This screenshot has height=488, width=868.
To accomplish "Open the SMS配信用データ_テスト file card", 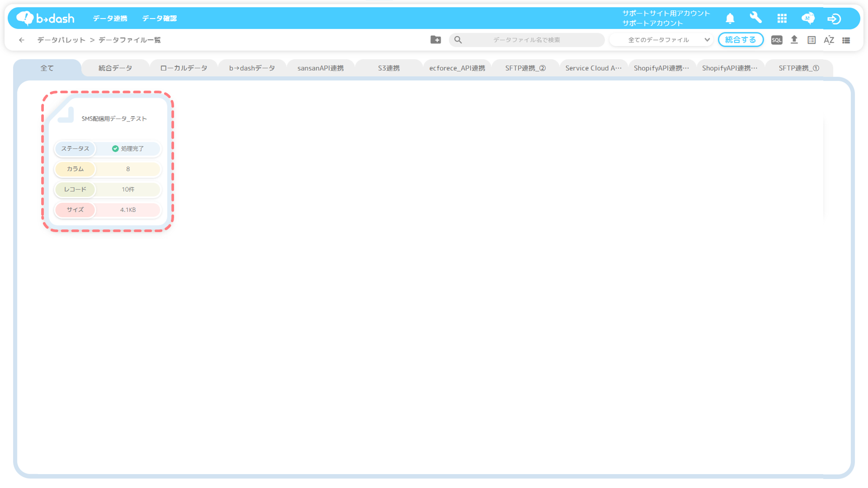I will (x=114, y=118).
